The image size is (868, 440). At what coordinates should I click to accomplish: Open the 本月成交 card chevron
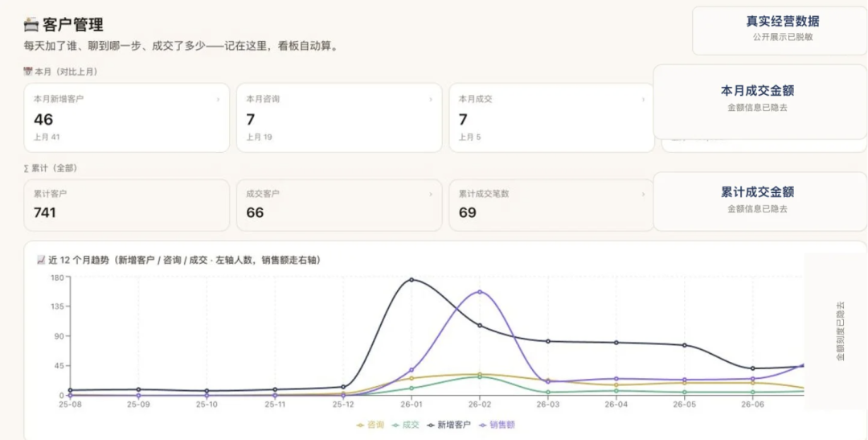pos(643,100)
